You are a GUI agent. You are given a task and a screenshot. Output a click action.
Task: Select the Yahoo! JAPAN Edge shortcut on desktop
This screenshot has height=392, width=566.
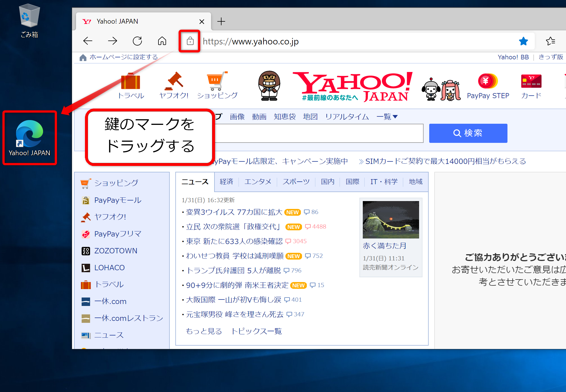29,138
